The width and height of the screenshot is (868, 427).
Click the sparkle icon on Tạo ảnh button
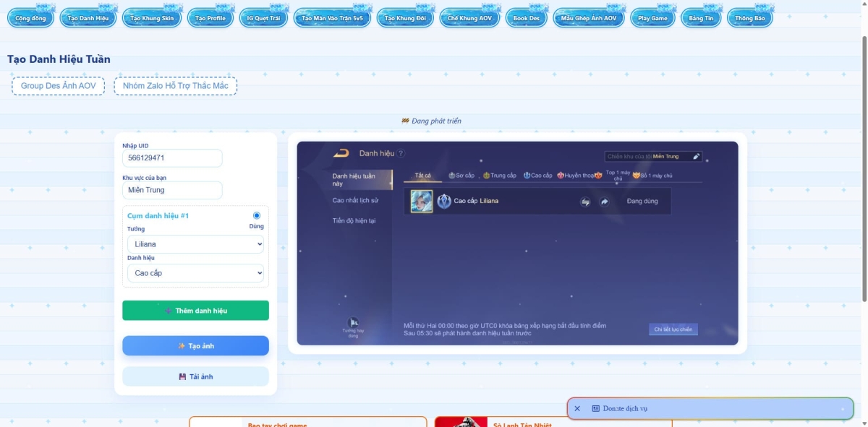coord(182,346)
